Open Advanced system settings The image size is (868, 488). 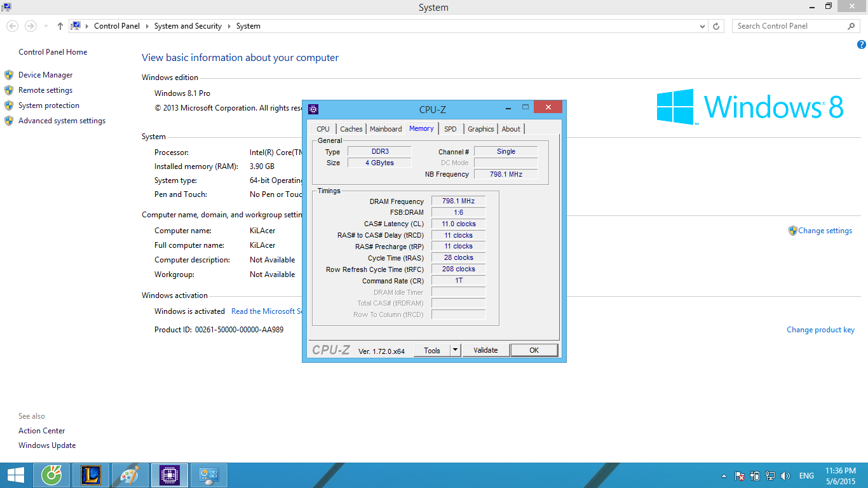click(x=62, y=121)
